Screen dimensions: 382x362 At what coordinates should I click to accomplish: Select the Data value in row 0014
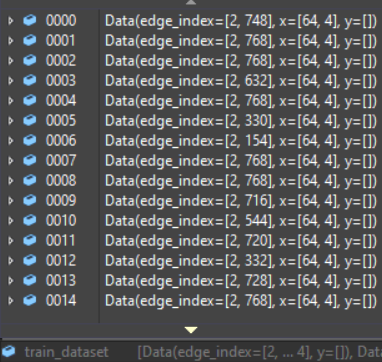click(x=241, y=301)
